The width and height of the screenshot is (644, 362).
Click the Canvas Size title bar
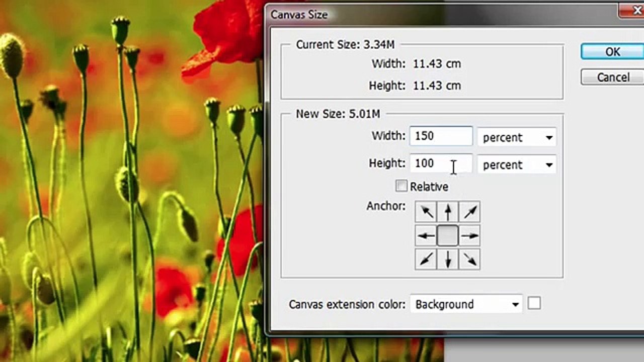455,15
